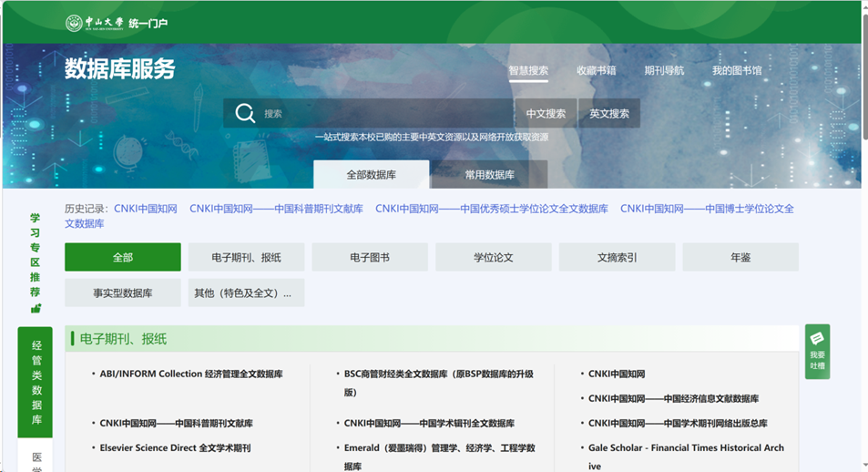
Task: Choose the 年鉴 category filter
Action: tap(740, 258)
